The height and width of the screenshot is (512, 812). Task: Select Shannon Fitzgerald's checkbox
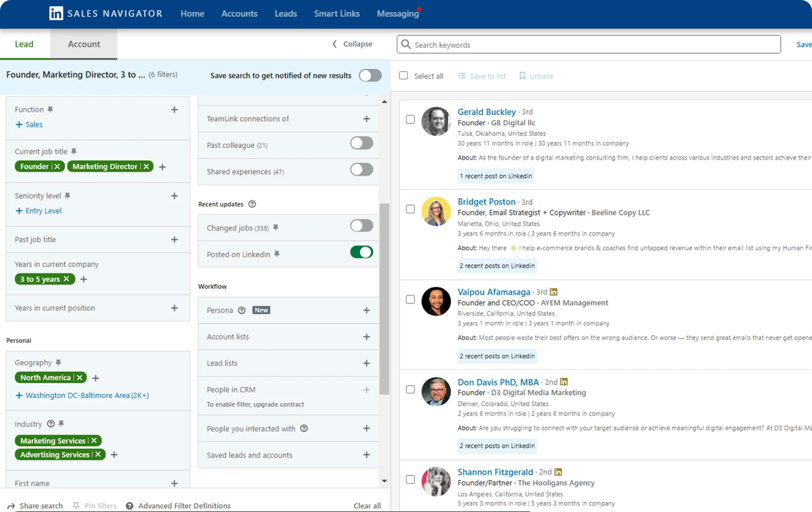(410, 479)
